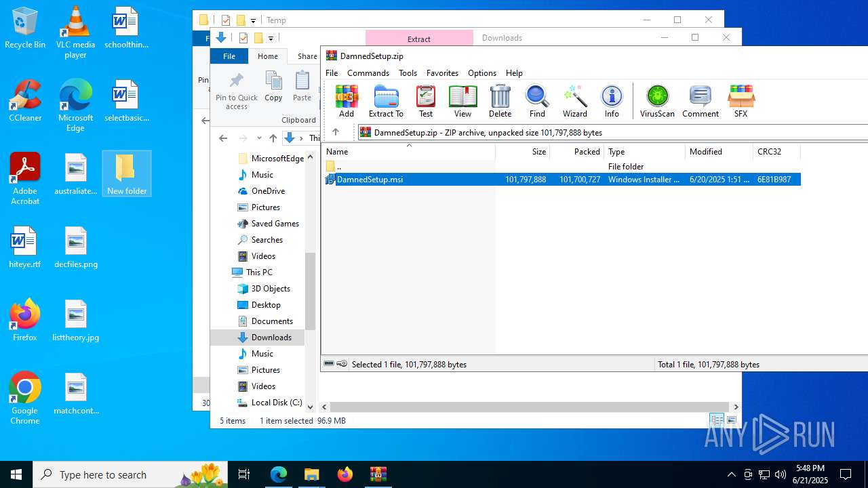
Task: Run VirusScan on the archive
Action: coord(657,102)
